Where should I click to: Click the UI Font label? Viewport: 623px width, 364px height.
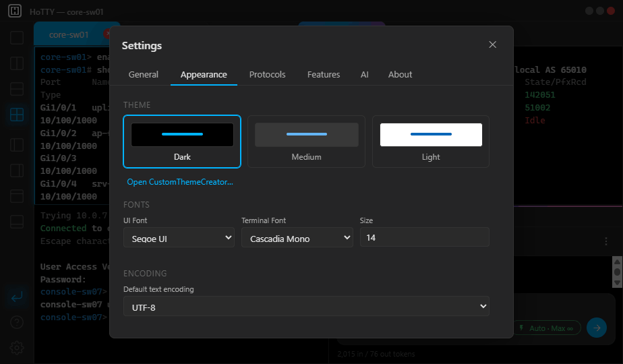pos(135,220)
